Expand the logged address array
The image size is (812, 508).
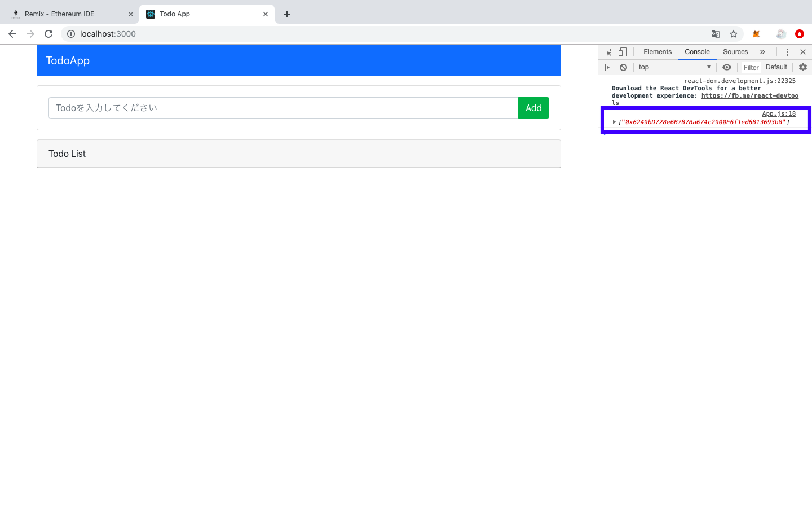(614, 122)
